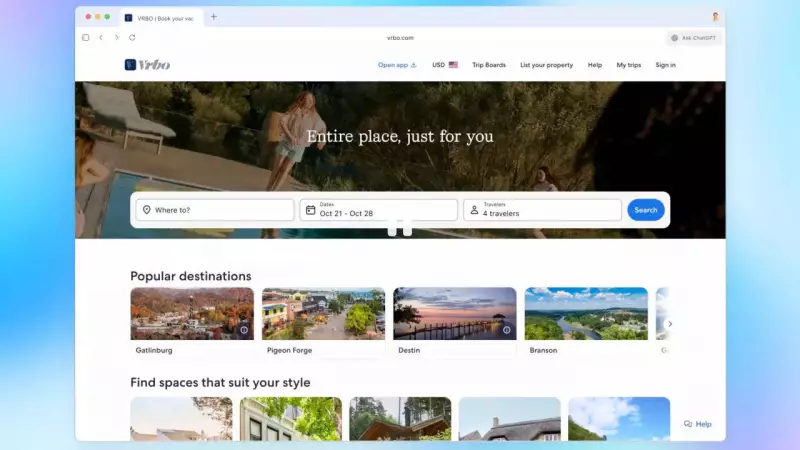Viewport: 800px width, 450px height.
Task: Click the Vrbo logo
Action: click(147, 65)
